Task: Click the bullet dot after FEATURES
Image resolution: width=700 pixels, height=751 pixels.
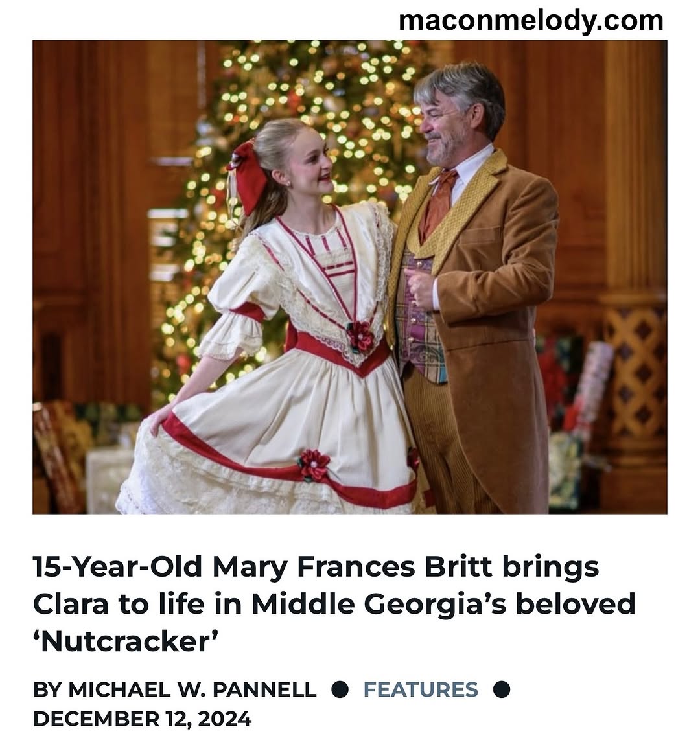Action: click(502, 689)
